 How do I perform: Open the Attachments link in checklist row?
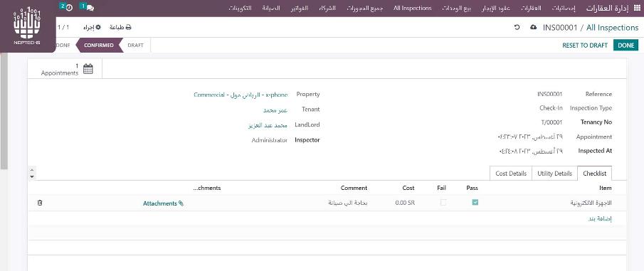[x=163, y=203]
